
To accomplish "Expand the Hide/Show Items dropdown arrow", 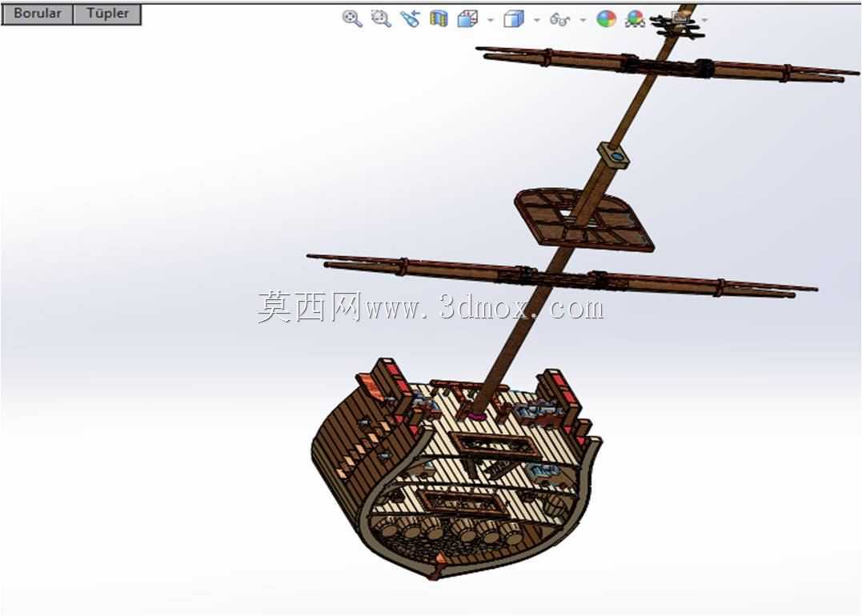I will (583, 20).
